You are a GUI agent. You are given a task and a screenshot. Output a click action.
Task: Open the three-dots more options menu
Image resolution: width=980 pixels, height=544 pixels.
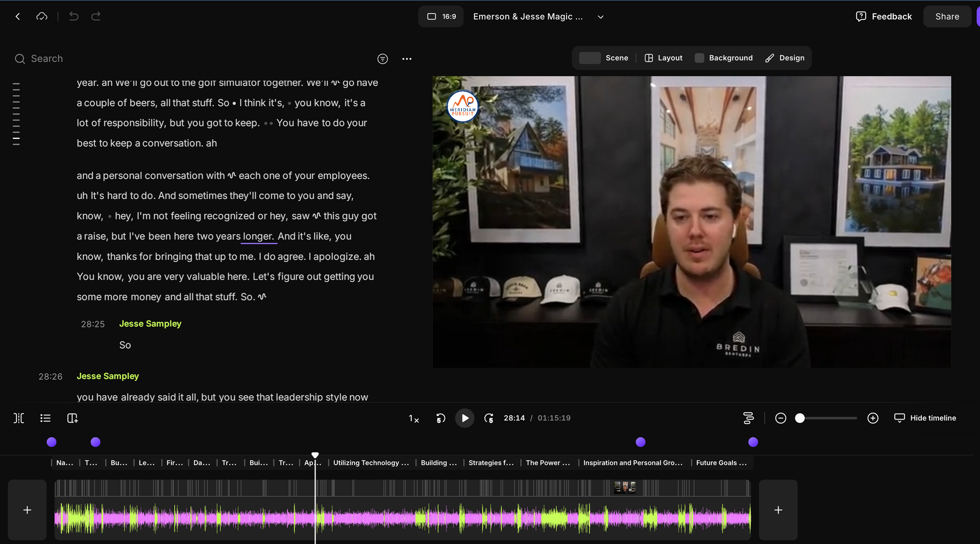click(x=407, y=59)
